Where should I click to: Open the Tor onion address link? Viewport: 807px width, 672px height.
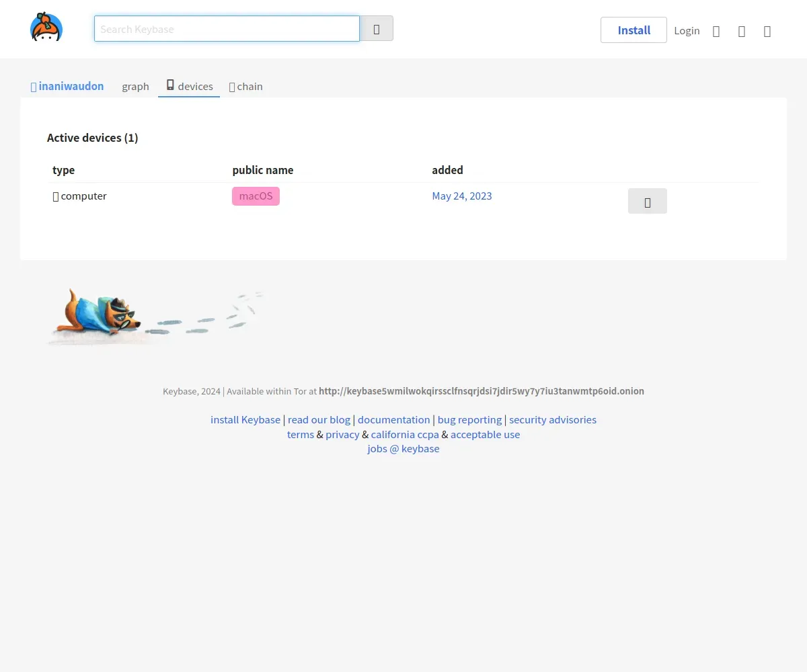pyautogui.click(x=482, y=391)
